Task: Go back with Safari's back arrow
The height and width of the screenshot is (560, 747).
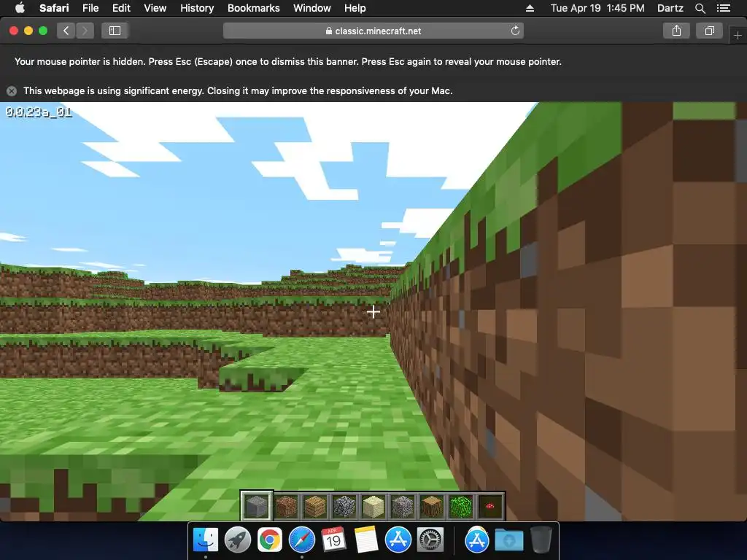Action: [x=66, y=31]
